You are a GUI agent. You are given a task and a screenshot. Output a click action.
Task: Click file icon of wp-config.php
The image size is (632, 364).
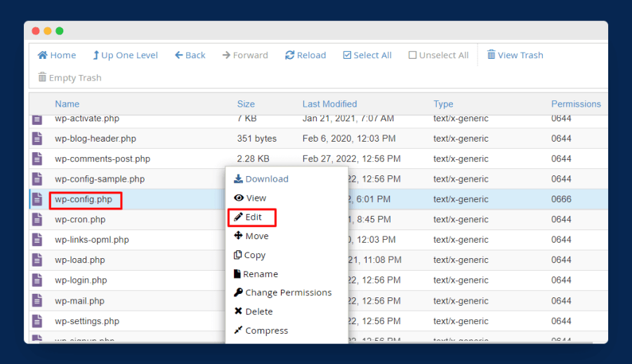tap(37, 199)
